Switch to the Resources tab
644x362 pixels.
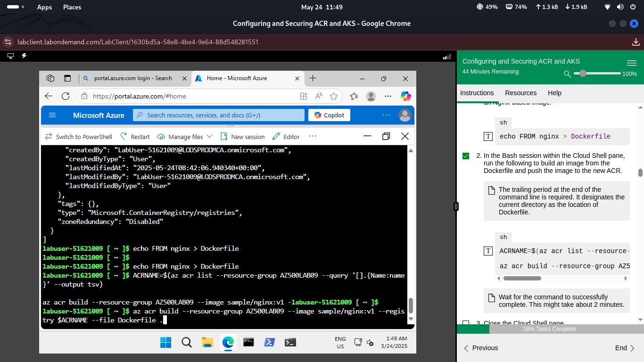coord(520,93)
